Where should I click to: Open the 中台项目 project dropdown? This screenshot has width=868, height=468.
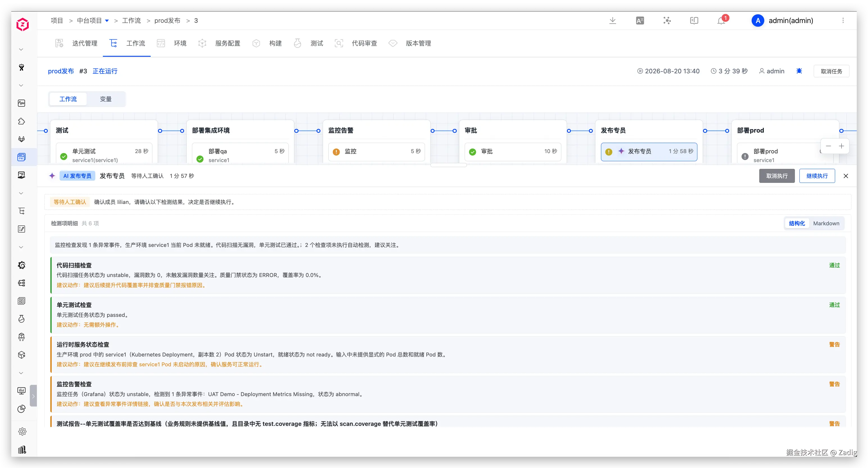coord(93,21)
